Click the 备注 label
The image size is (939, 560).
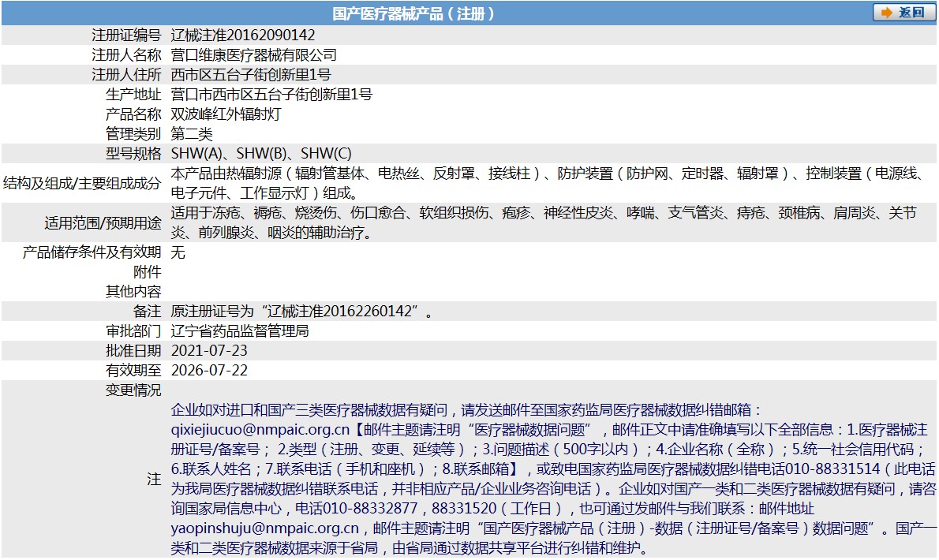pyautogui.click(x=148, y=312)
